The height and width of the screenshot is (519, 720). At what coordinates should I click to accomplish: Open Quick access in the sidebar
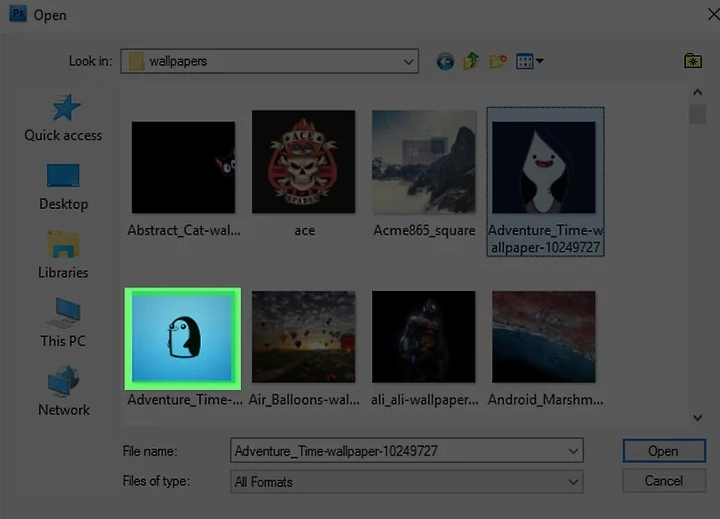point(63,118)
